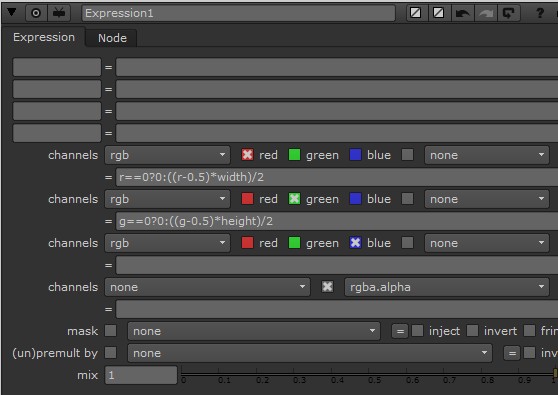Click the undo arrow icon
This screenshot has height=395, width=558.
click(462, 13)
